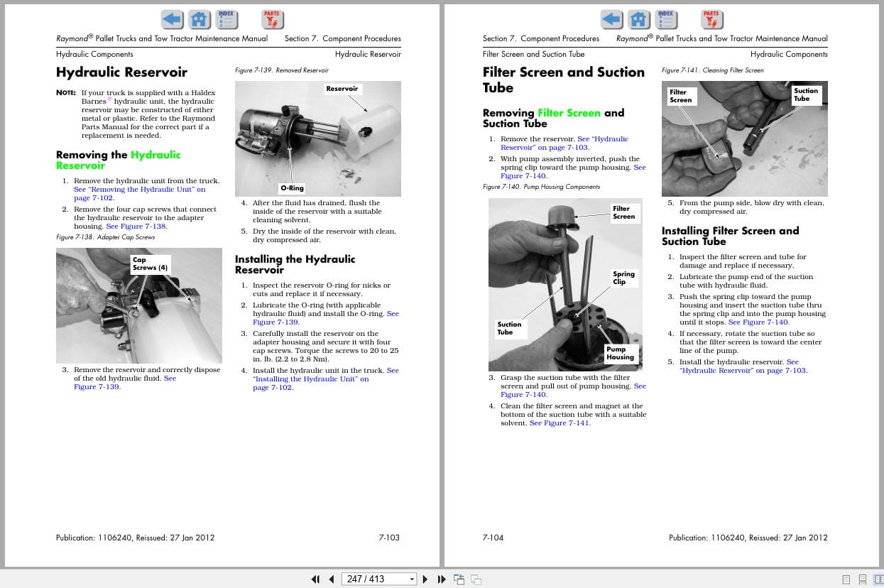The image size is (884, 588).
Task: Click the "Pump Housing" figure label
Action: pyautogui.click(x=620, y=353)
